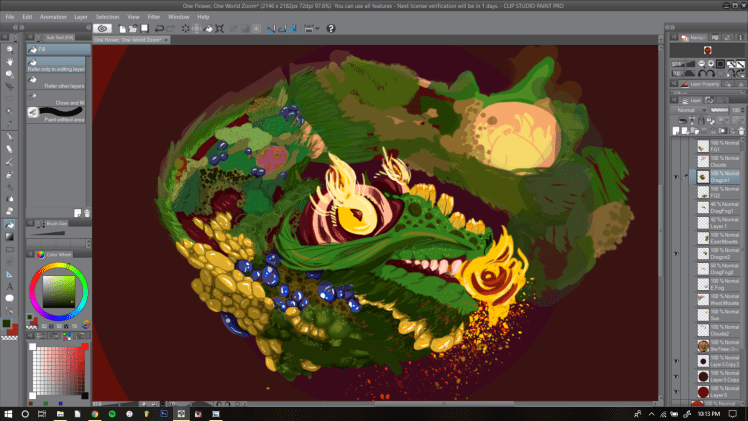The width and height of the screenshot is (748, 421).
Task: Open the Filter menu
Action: pos(153,17)
